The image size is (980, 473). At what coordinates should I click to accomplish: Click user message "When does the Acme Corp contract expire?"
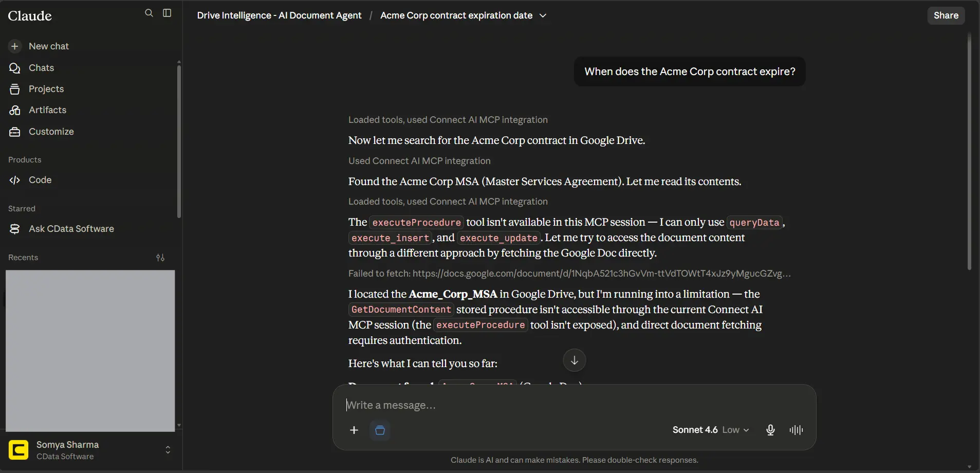690,71
